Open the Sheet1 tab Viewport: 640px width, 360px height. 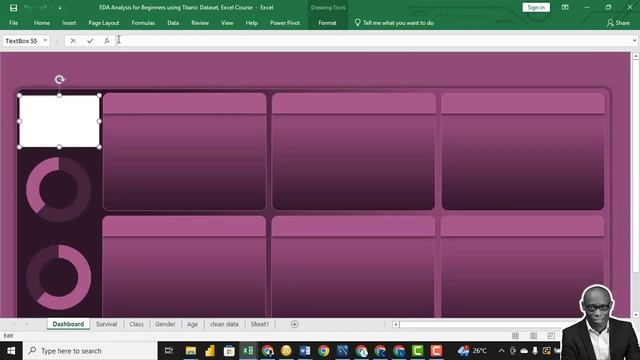(x=260, y=324)
